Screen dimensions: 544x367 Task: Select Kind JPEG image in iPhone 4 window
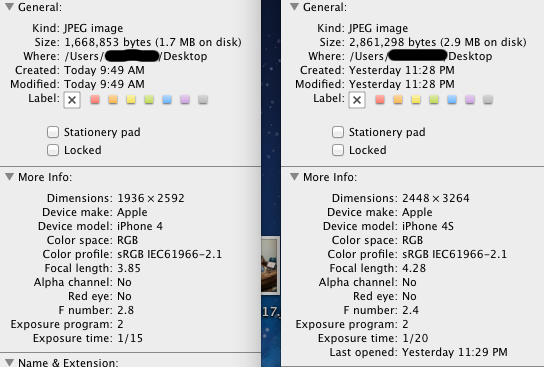click(94, 28)
